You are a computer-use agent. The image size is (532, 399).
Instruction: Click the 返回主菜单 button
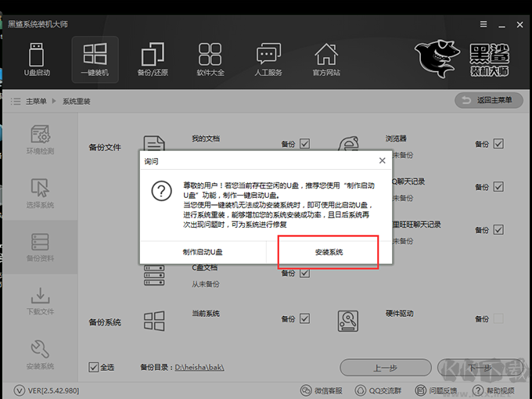(x=488, y=100)
